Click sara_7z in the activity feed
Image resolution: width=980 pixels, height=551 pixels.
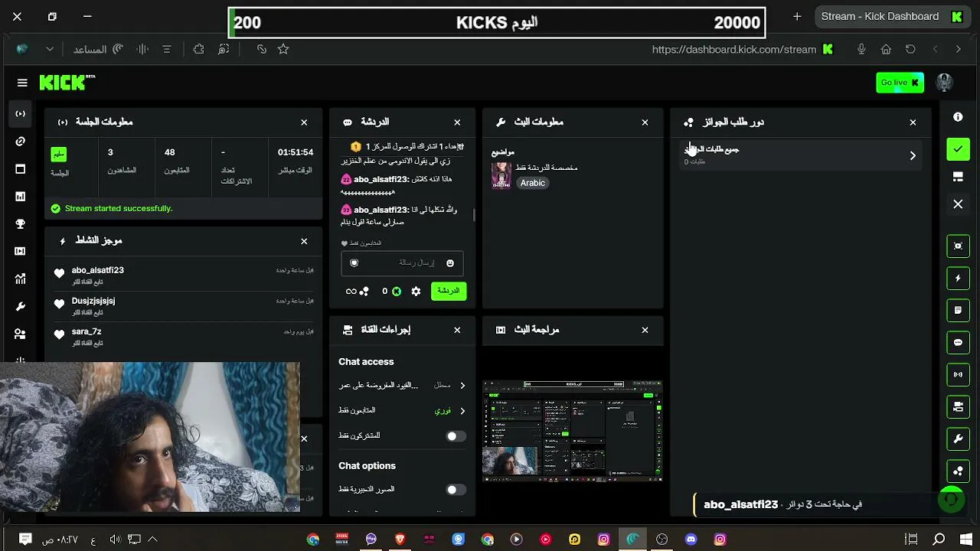87,331
